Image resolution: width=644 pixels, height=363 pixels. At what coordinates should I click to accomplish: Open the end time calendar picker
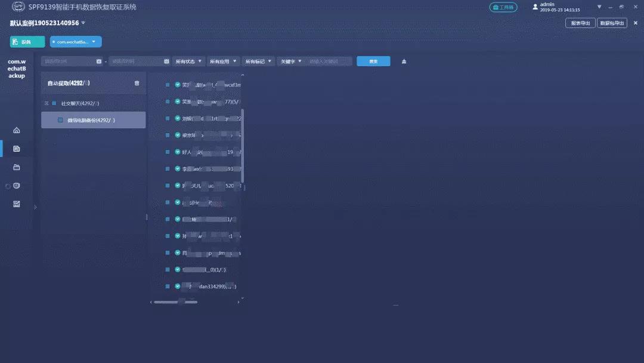tap(166, 61)
